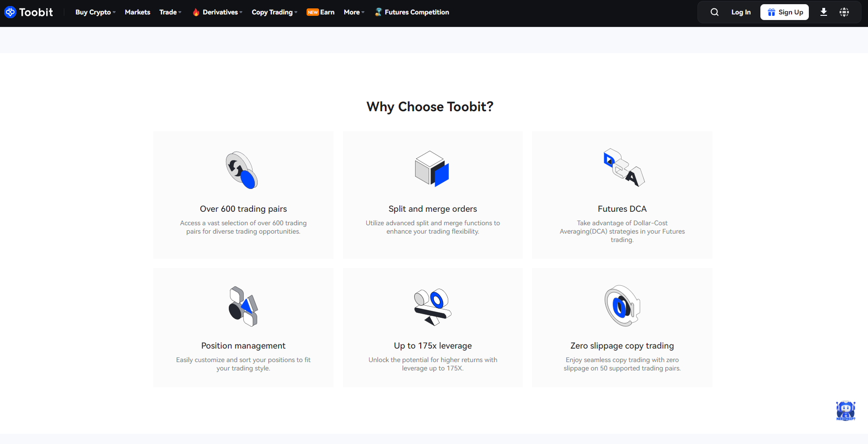This screenshot has width=868, height=444.
Task: Click the 'Position management' title
Action: pos(243,346)
